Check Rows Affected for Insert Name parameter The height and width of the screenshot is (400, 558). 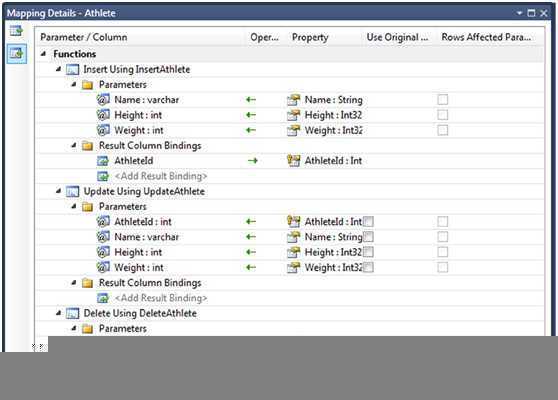coord(443,100)
